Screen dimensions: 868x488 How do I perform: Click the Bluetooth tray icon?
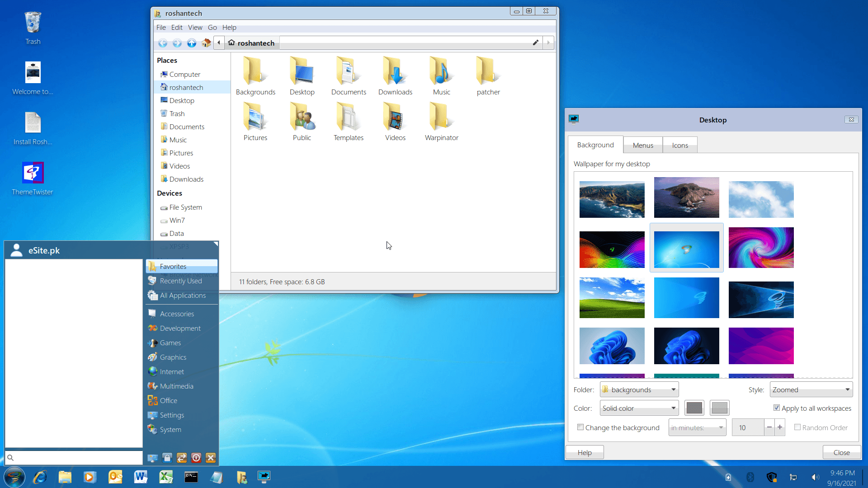point(750,477)
